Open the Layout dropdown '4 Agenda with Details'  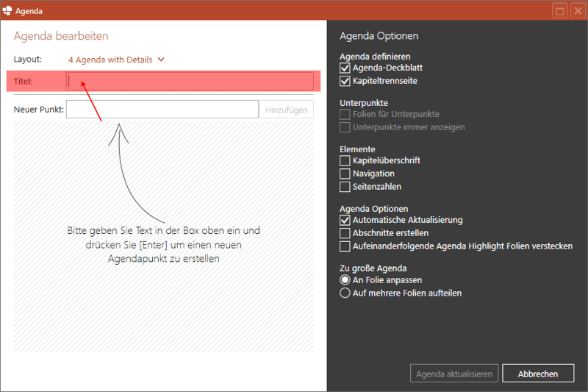[110, 60]
